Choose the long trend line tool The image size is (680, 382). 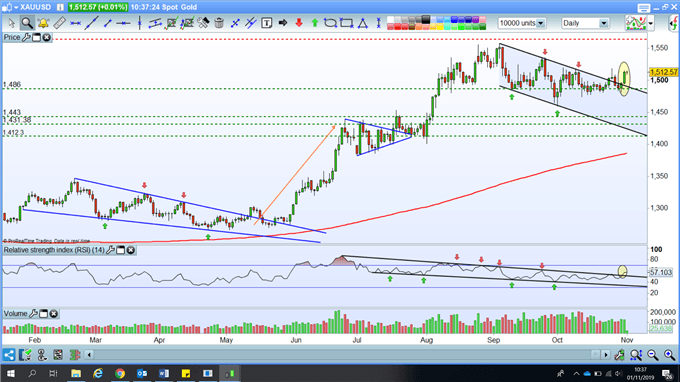click(91, 23)
